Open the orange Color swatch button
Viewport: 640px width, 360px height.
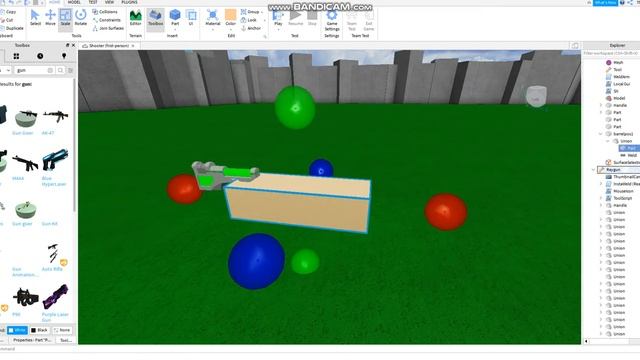(231, 16)
